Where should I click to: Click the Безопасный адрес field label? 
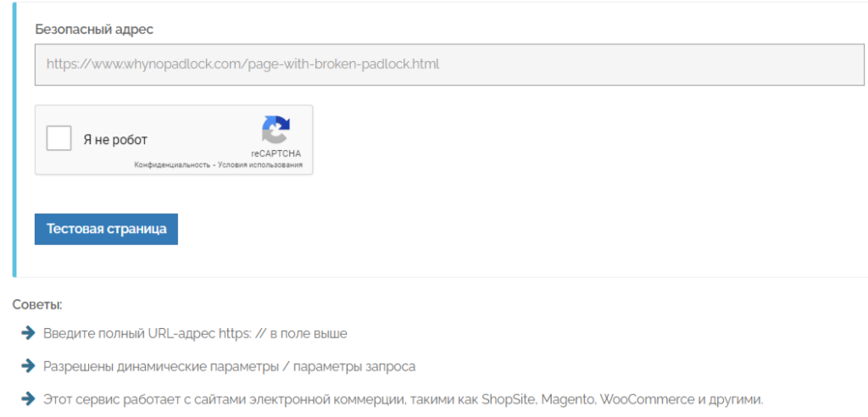tap(94, 29)
